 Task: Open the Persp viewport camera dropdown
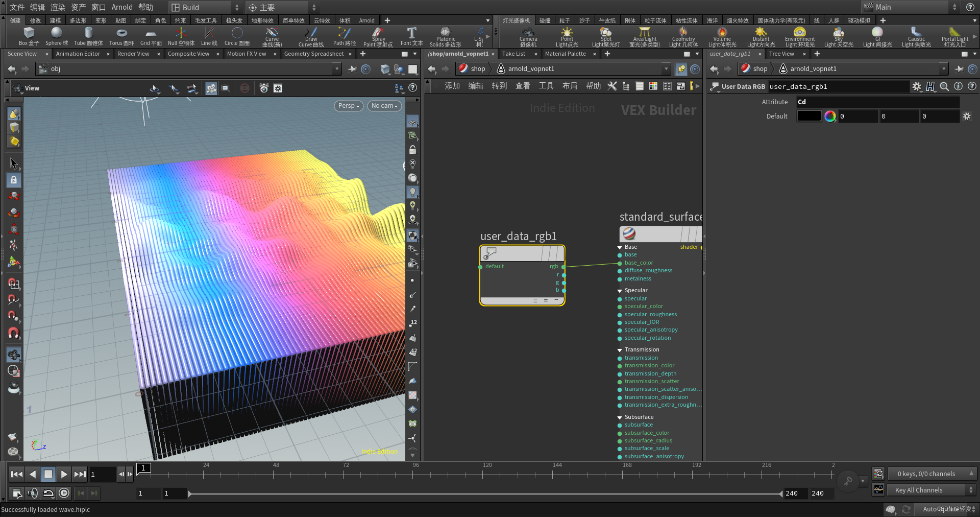(349, 106)
